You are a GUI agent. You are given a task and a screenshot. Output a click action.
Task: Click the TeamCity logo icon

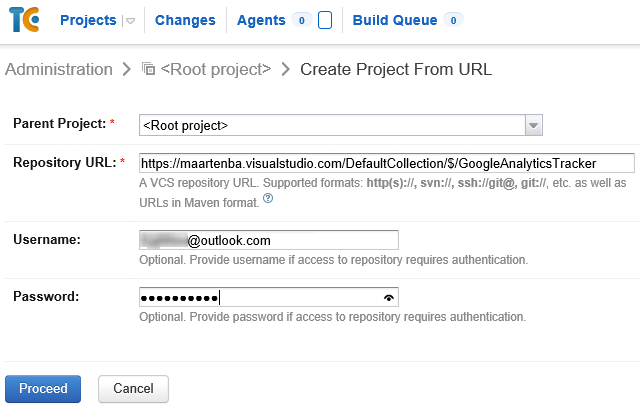(24, 20)
